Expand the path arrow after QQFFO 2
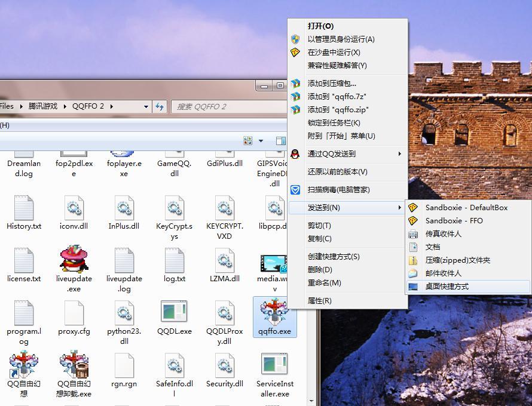Viewport: 532px width, 406px height. coord(112,106)
